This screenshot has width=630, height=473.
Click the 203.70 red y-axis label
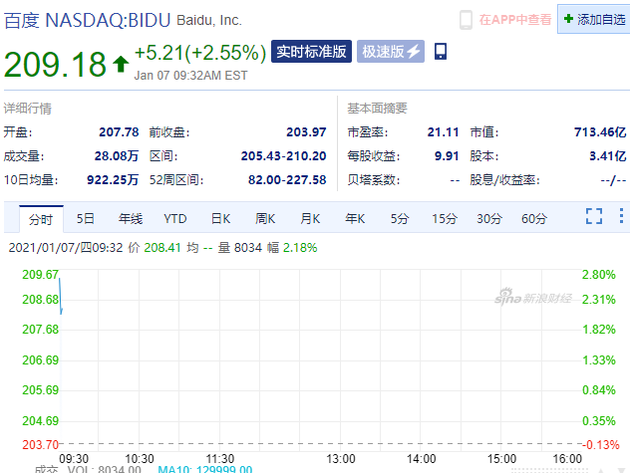point(40,444)
